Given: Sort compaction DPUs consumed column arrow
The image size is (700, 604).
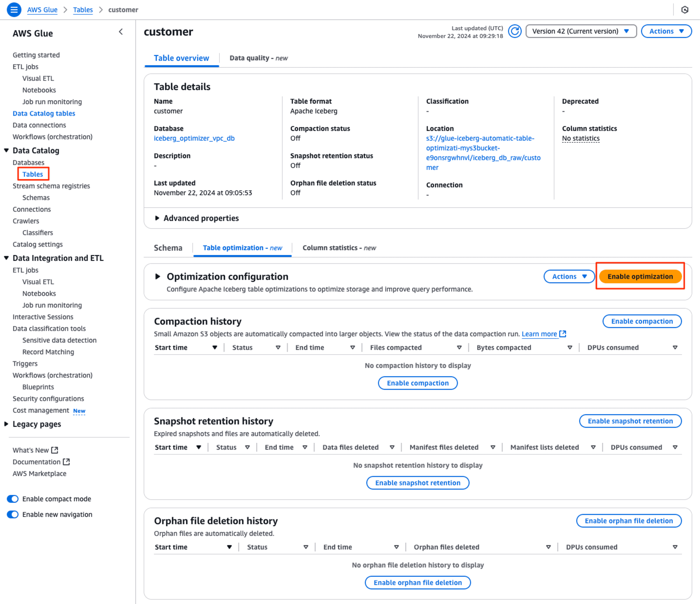Looking at the screenshot, I should 675,347.
